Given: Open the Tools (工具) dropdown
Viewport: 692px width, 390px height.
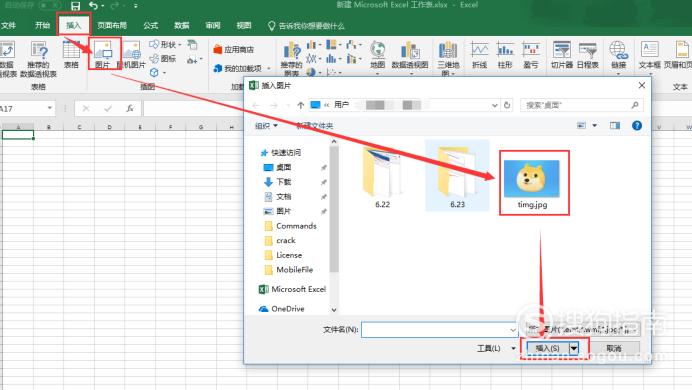Looking at the screenshot, I should click(496, 348).
